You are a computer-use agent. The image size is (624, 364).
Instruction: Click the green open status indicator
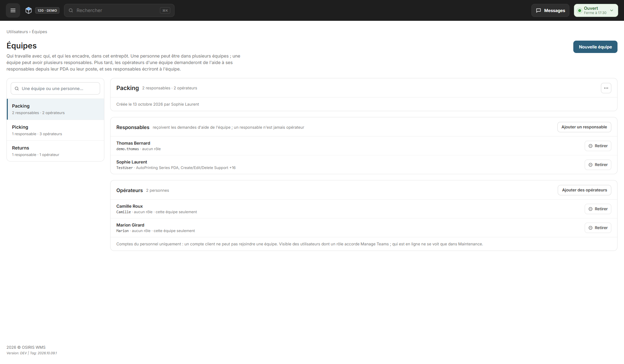point(579,10)
